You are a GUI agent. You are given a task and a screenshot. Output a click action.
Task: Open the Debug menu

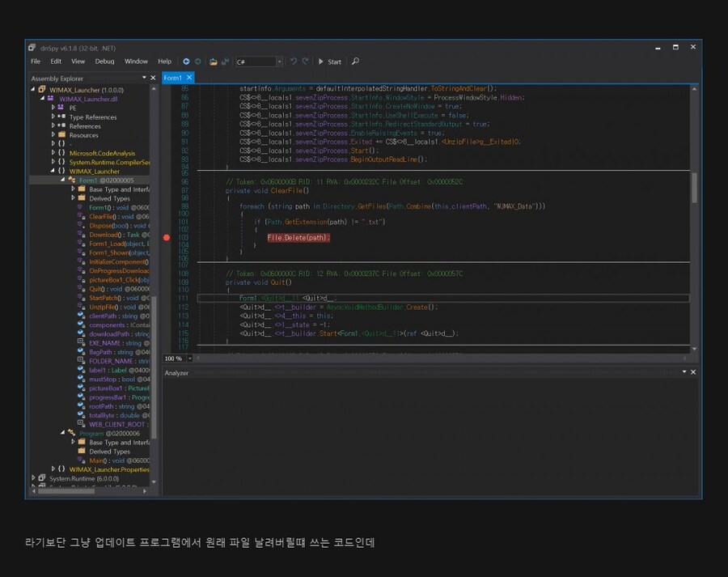(104, 62)
